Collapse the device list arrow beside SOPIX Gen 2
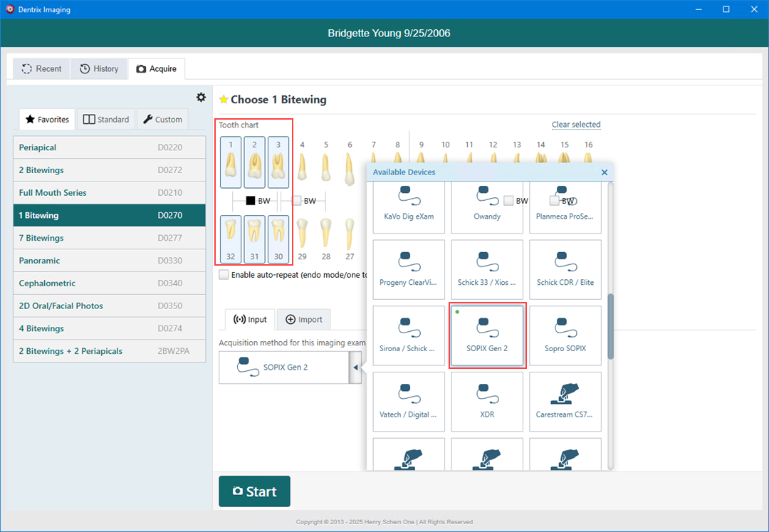 click(355, 367)
